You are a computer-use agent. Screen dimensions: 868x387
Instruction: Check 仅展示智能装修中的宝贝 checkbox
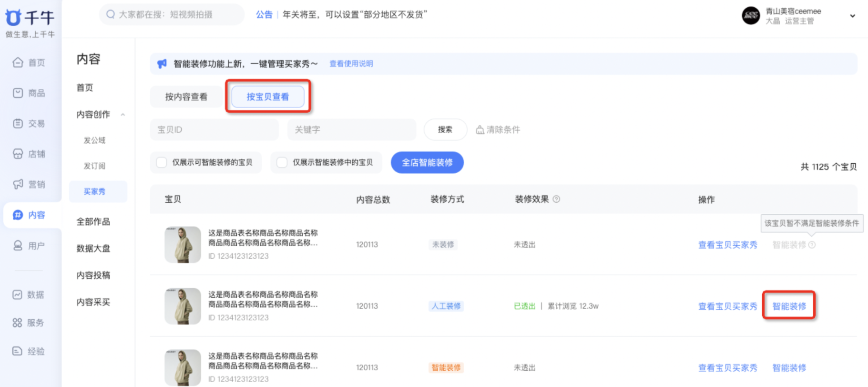point(282,162)
